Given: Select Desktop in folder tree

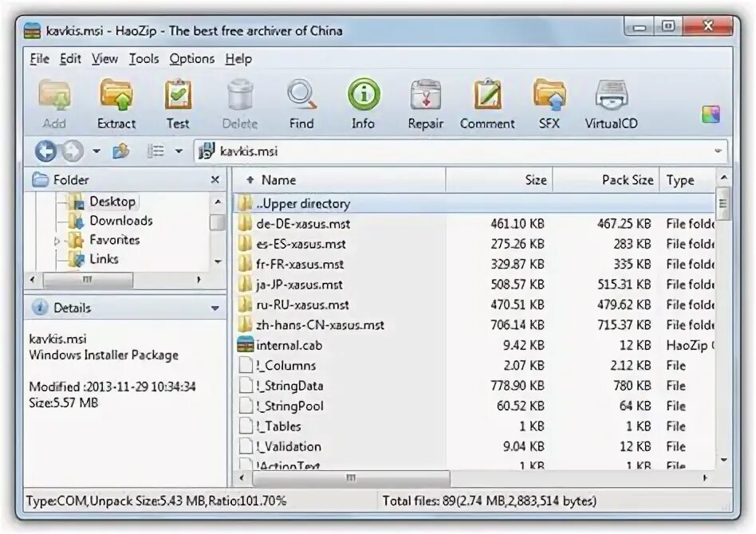Looking at the screenshot, I should (x=112, y=202).
